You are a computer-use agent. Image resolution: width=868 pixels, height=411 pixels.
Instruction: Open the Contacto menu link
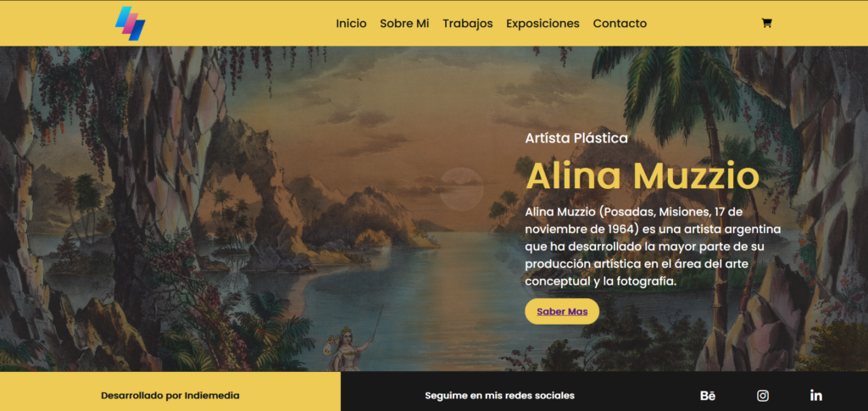pos(620,23)
